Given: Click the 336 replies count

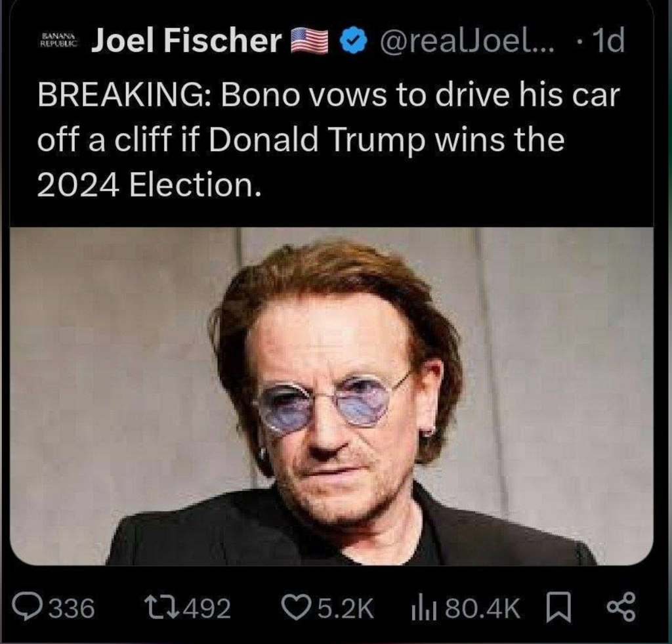Looking at the screenshot, I should coord(72,608).
